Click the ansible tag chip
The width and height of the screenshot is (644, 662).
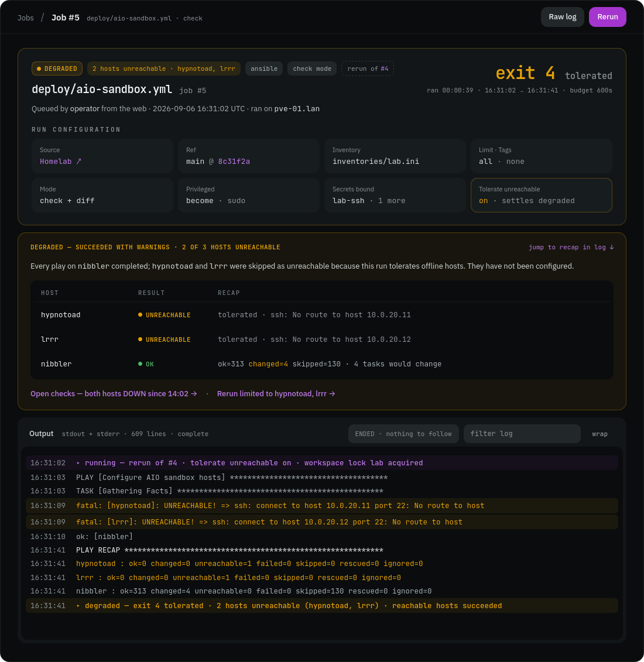[264, 68]
